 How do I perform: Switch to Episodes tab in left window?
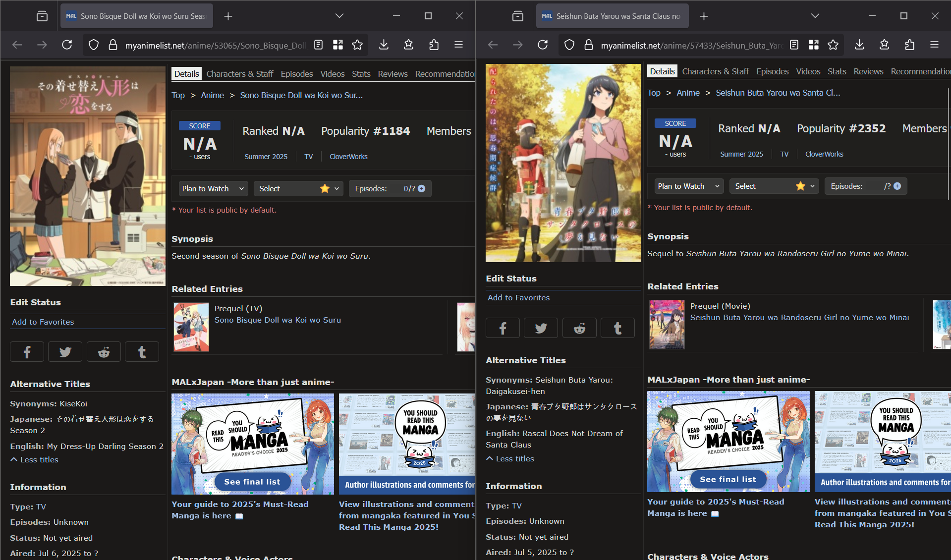tap(297, 74)
